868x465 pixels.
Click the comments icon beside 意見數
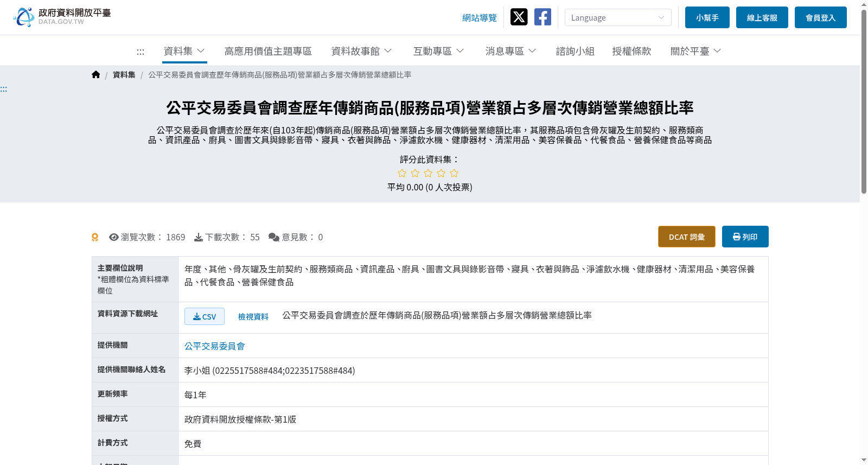tap(274, 237)
